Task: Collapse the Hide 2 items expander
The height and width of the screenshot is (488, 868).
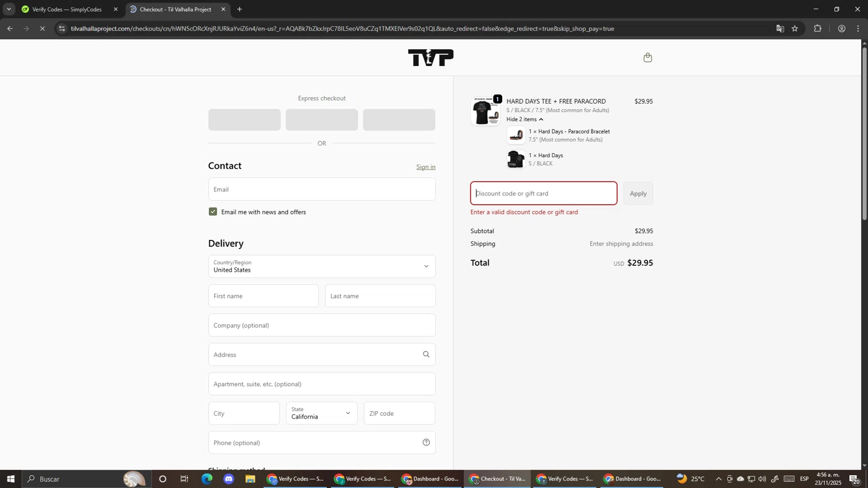Action: 524,119
